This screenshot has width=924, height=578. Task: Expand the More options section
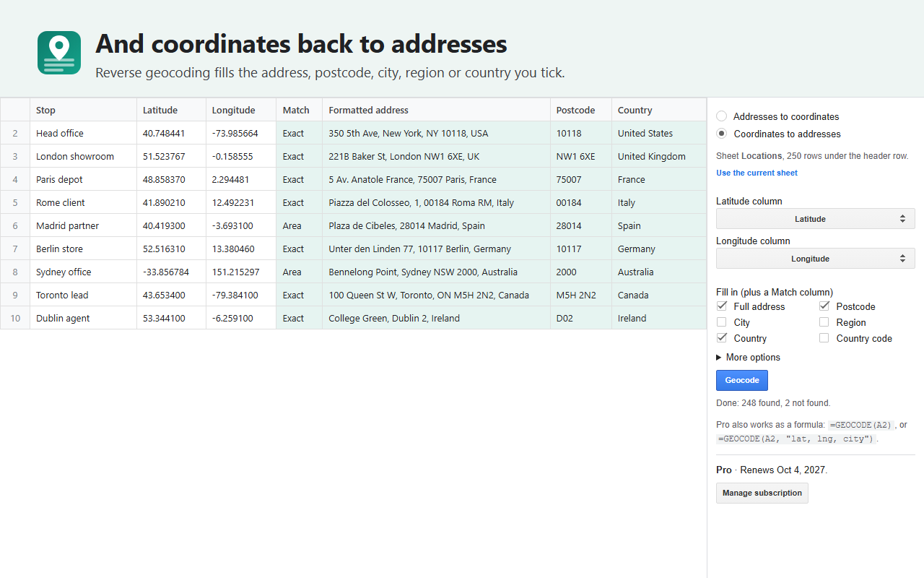[x=748, y=358]
